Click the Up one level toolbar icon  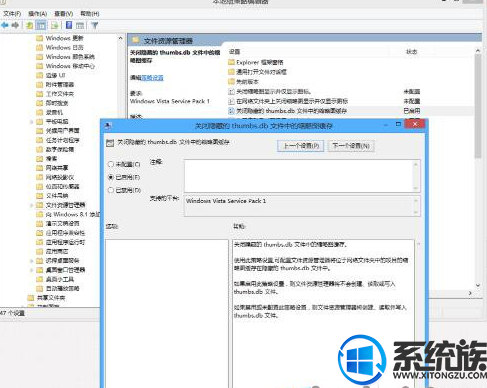(x=30, y=25)
